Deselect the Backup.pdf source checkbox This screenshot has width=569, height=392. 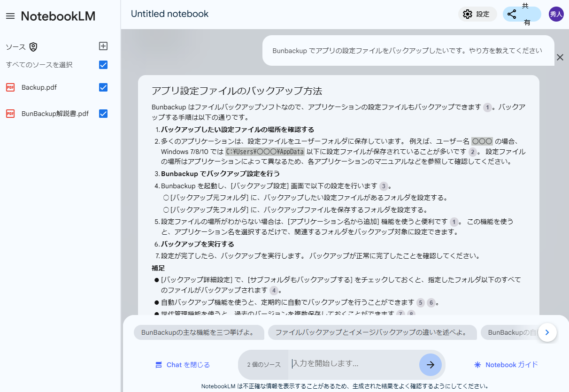pyautogui.click(x=103, y=87)
